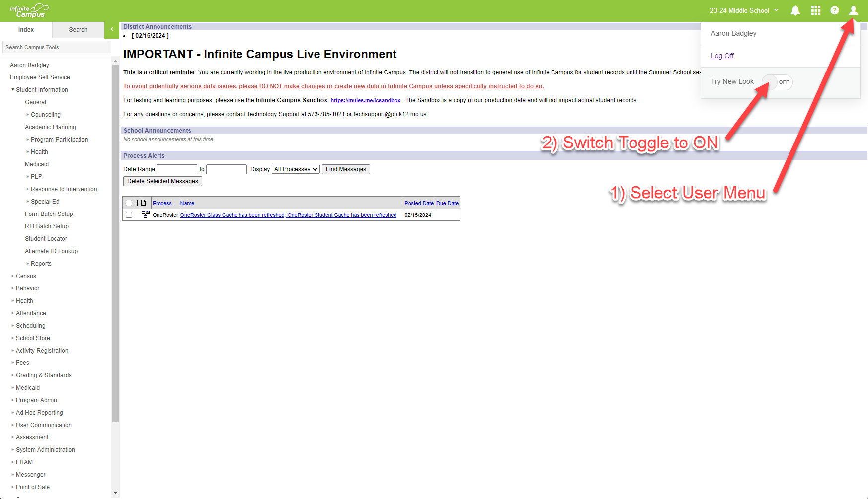868x499 pixels.
Task: Collapse the Student Information tree node
Action: [13, 90]
